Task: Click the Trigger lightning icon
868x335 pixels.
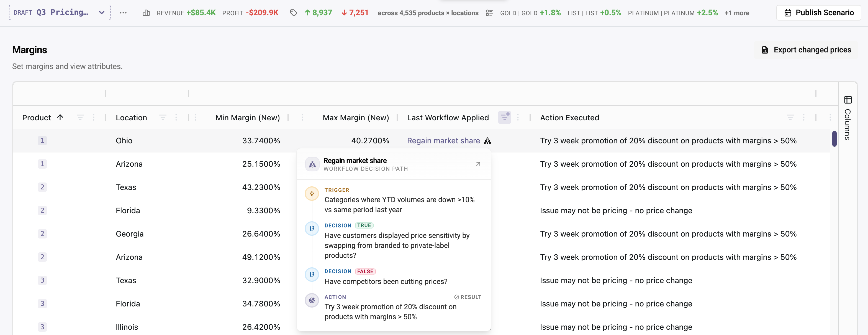Action: click(312, 194)
